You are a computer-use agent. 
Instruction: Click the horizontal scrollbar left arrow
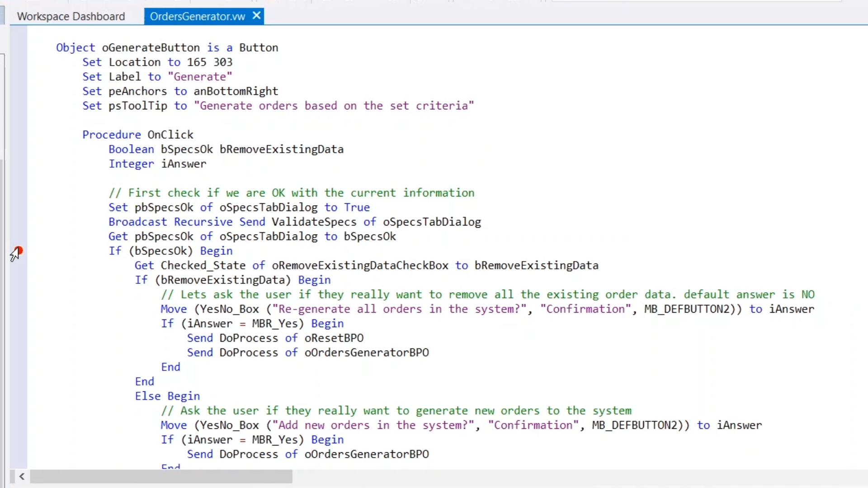[x=22, y=476]
